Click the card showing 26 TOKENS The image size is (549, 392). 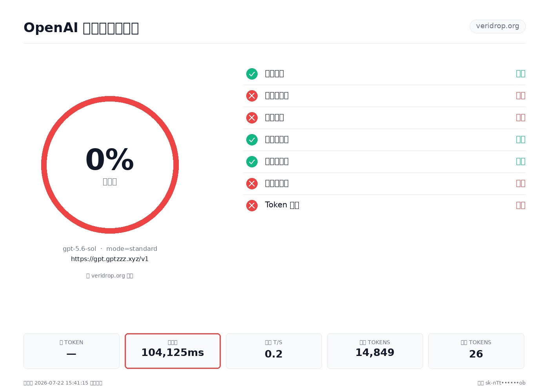coord(476,351)
